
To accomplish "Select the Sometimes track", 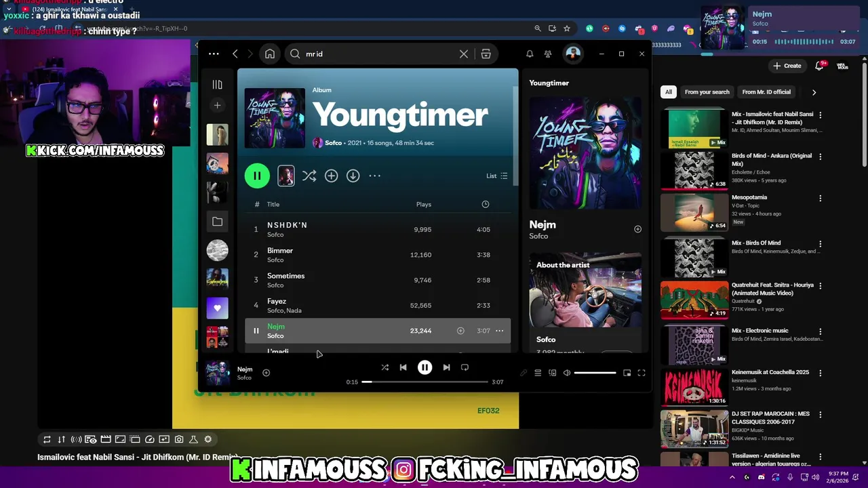I will (378, 280).
